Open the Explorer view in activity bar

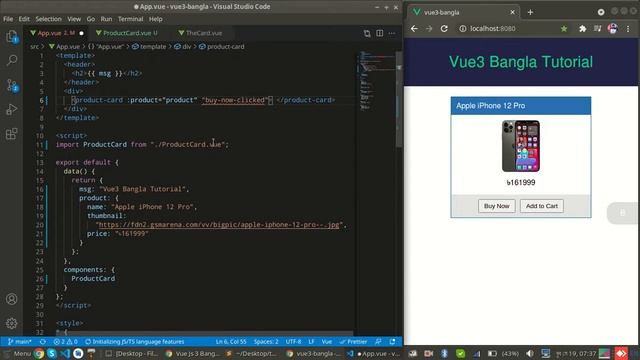pyautogui.click(x=12, y=37)
